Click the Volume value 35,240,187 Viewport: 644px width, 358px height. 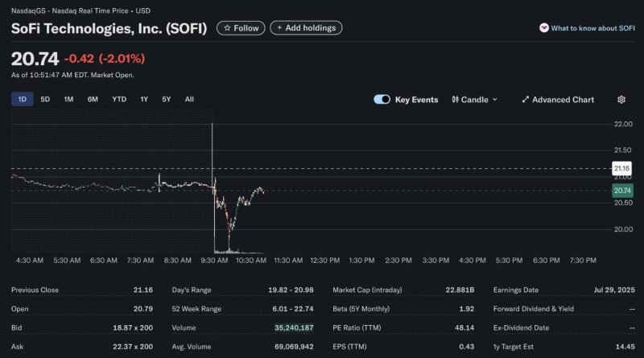click(294, 327)
